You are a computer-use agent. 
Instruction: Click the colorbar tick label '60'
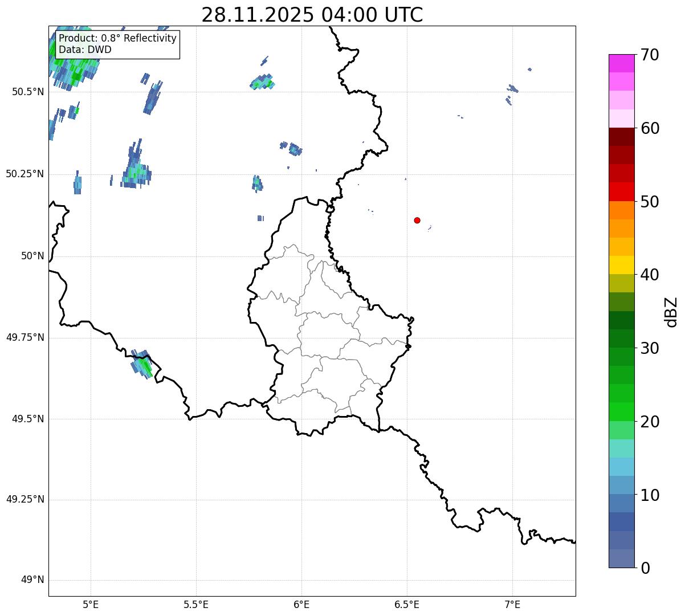(650, 128)
